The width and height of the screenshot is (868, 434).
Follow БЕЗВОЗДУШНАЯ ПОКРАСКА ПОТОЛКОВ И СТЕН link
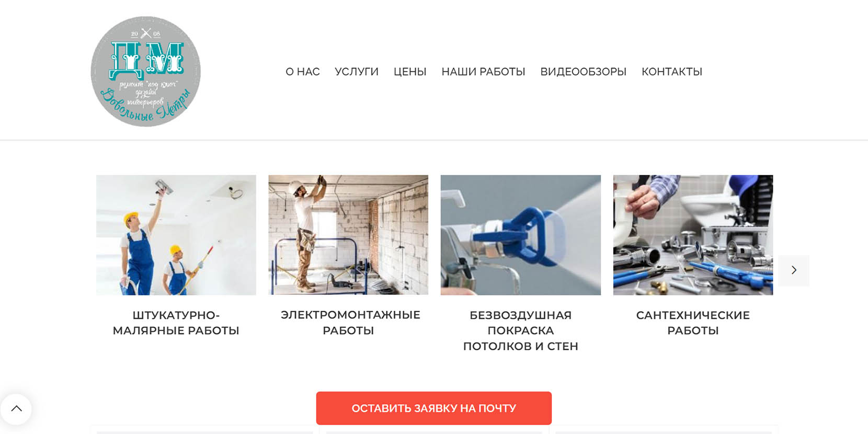(521, 330)
